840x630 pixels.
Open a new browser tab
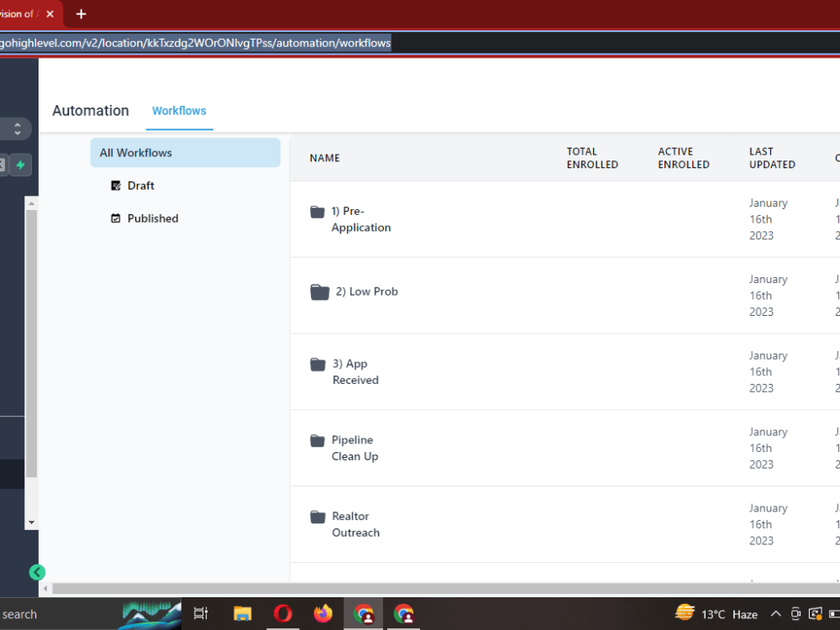coord(81,14)
